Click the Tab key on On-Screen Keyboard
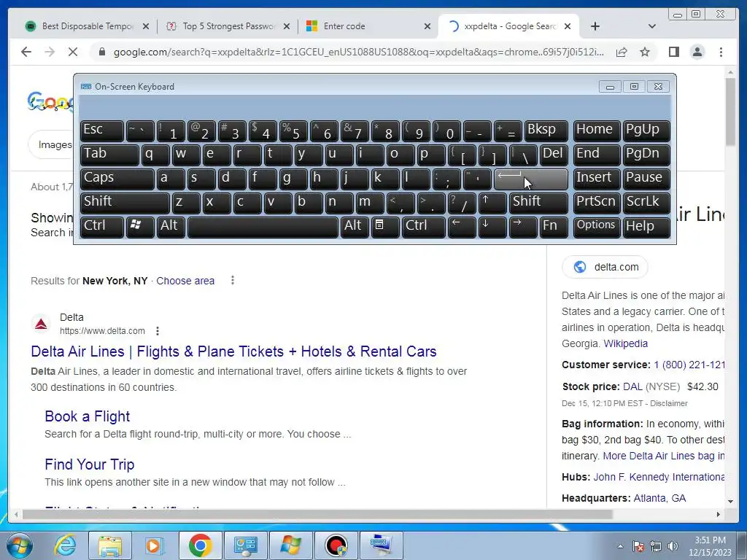 point(109,155)
